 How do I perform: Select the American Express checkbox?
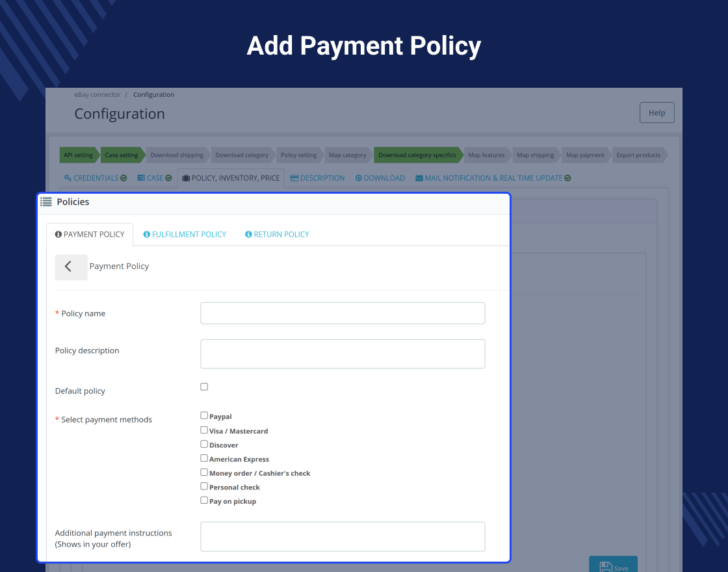point(204,458)
